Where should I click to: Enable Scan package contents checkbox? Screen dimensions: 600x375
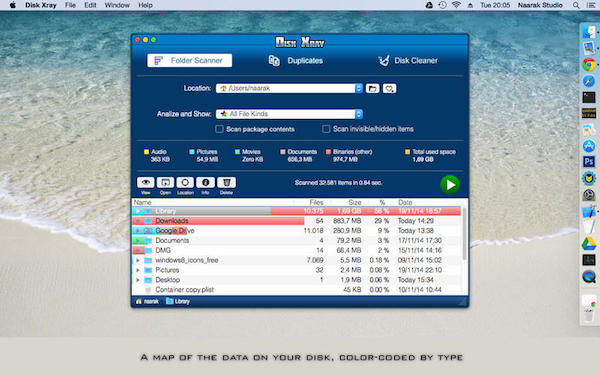pyautogui.click(x=219, y=129)
